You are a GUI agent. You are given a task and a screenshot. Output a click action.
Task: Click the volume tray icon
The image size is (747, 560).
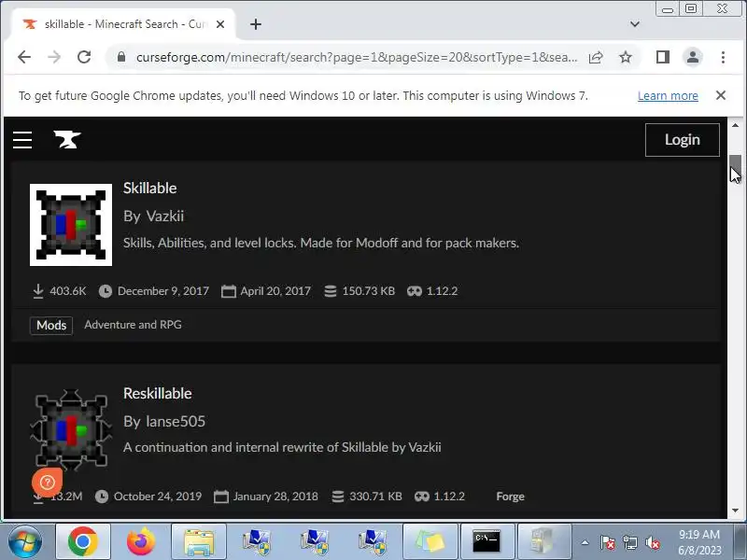[653, 542]
